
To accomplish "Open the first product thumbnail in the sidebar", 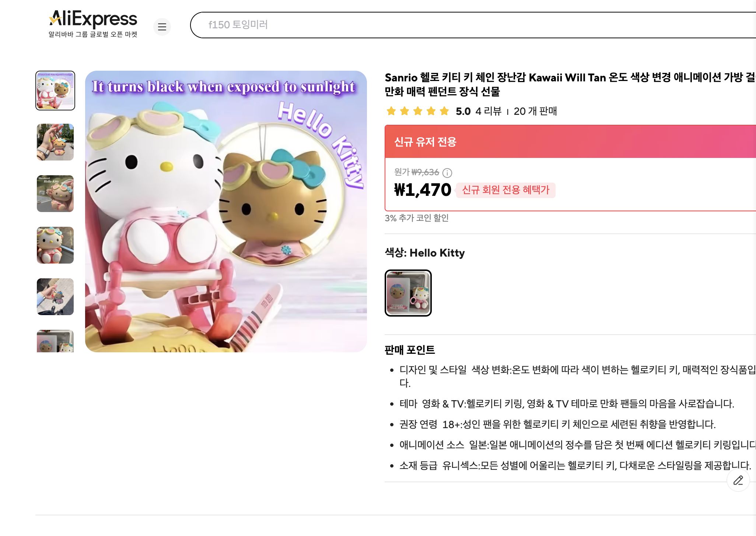I will click(x=55, y=91).
